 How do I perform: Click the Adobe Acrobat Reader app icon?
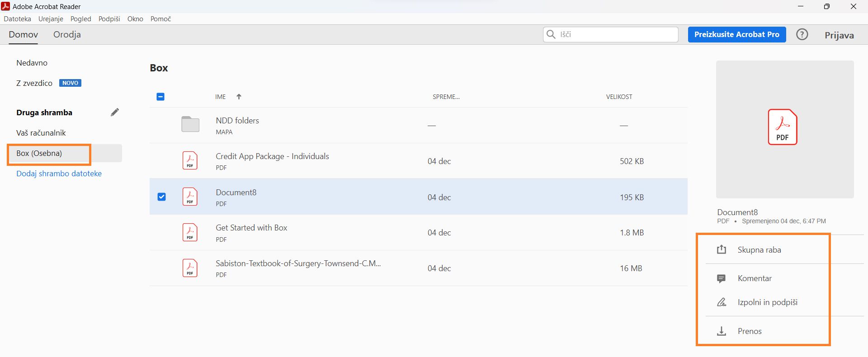(x=6, y=6)
